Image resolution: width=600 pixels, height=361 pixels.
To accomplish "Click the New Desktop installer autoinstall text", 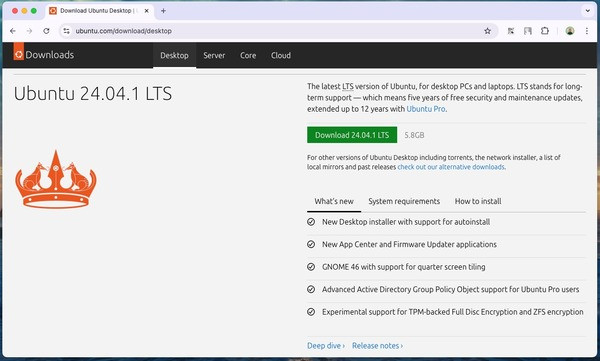I will (x=406, y=222).
